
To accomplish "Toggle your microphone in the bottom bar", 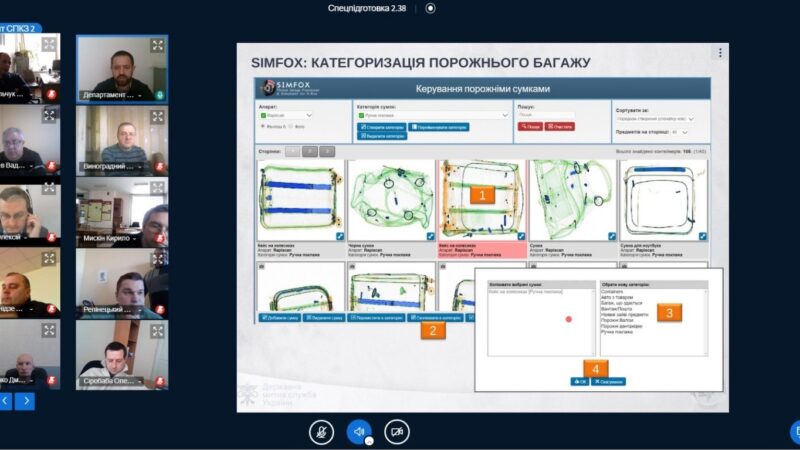I will 321,432.
